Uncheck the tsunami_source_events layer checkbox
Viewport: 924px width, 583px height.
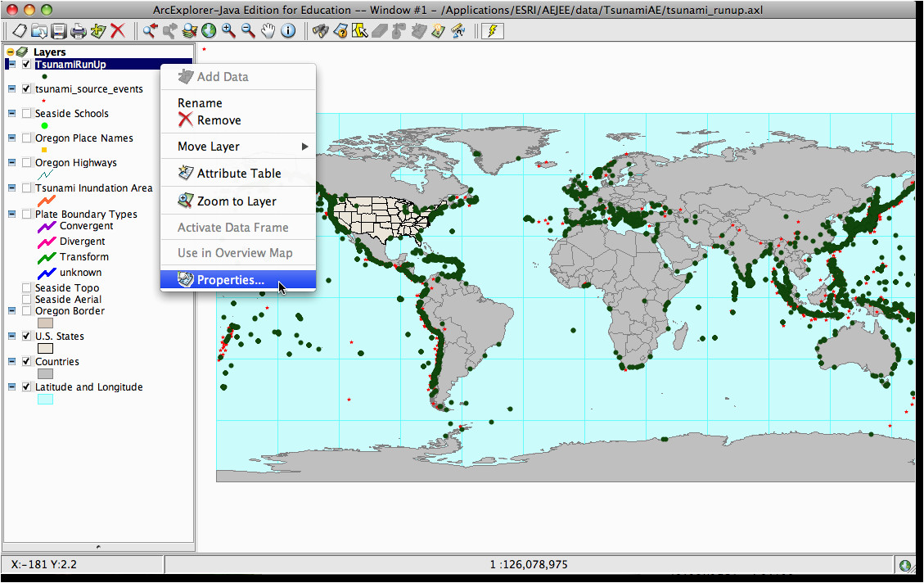pyautogui.click(x=26, y=89)
